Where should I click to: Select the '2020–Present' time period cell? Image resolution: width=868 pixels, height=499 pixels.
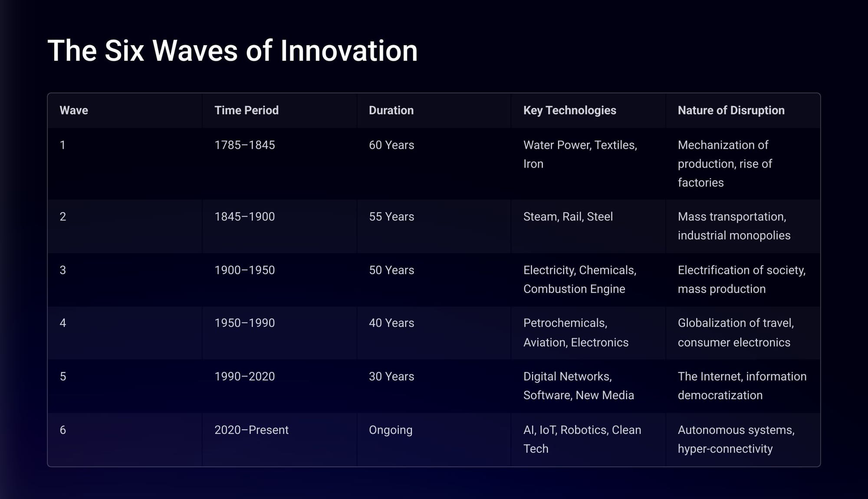point(279,440)
